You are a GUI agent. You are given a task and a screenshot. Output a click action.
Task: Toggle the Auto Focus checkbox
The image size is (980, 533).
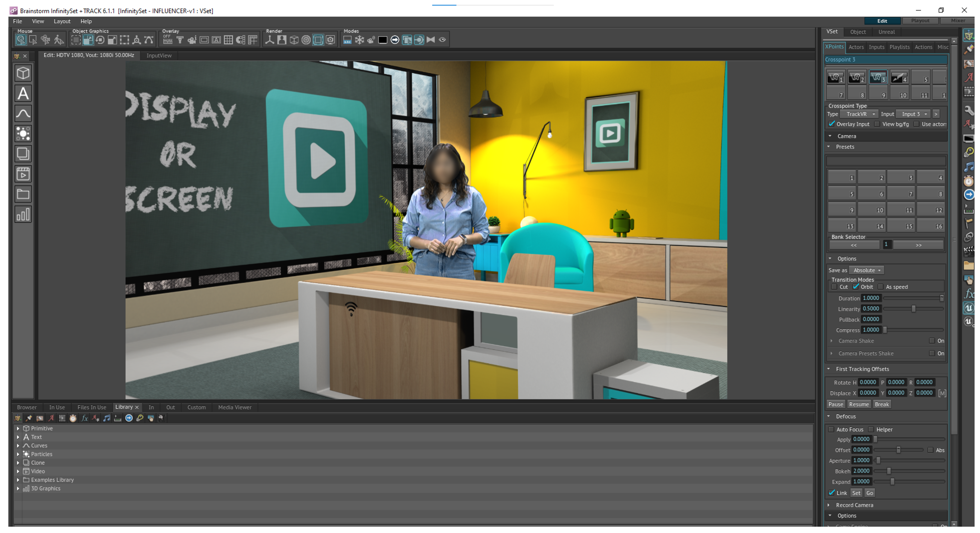(x=831, y=429)
